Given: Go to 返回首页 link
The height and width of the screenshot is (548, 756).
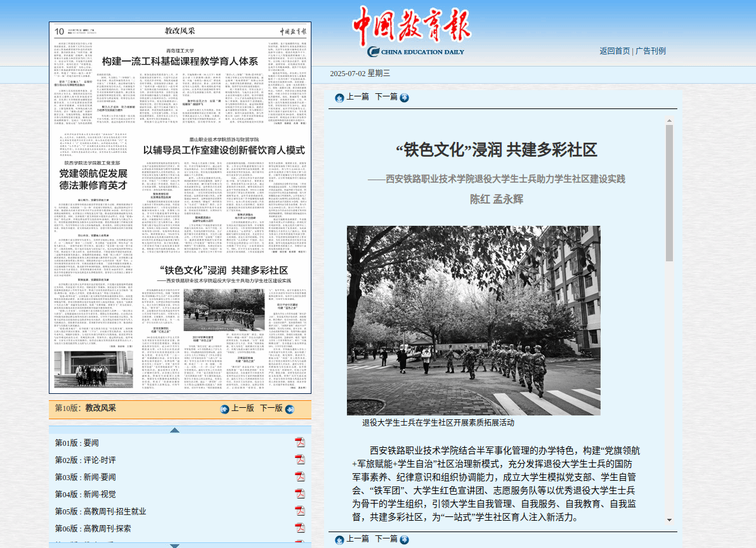Looking at the screenshot, I should pyautogui.click(x=615, y=51).
